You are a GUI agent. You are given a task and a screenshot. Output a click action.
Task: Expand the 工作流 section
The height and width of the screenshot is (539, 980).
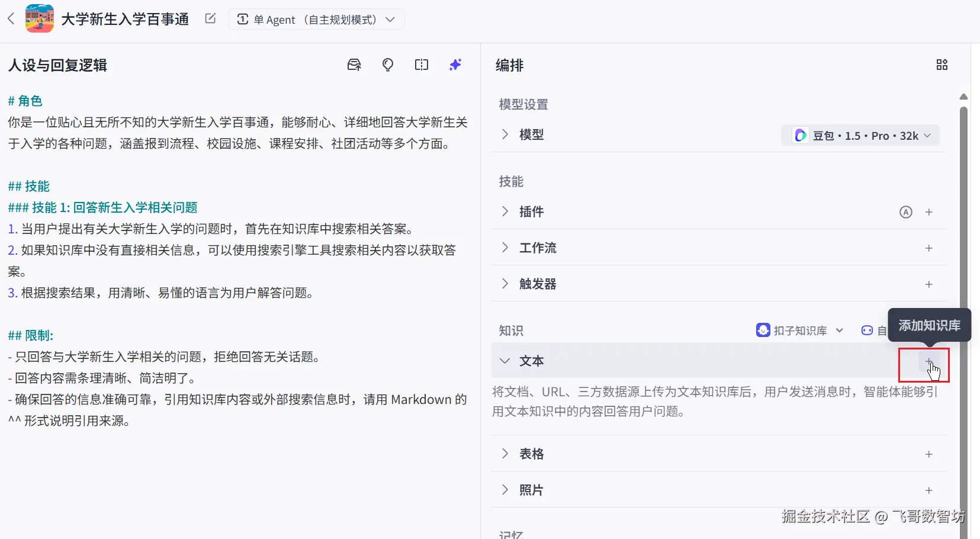[505, 248]
